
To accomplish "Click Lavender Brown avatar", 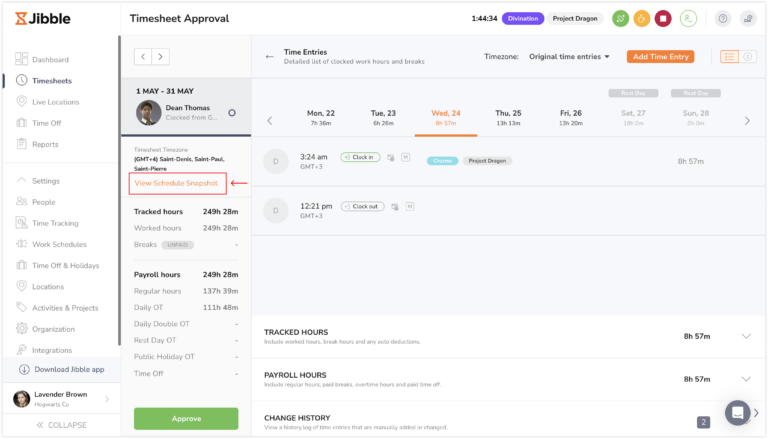I will [21, 399].
